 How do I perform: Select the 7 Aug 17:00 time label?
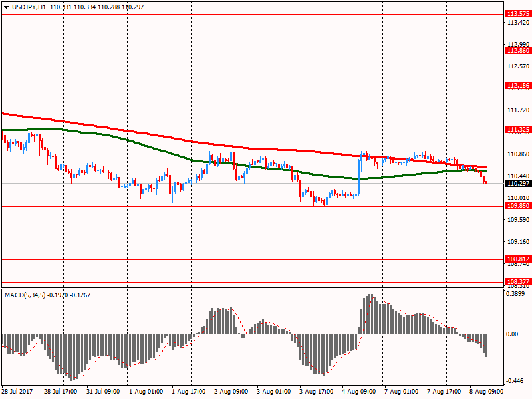(x=444, y=392)
